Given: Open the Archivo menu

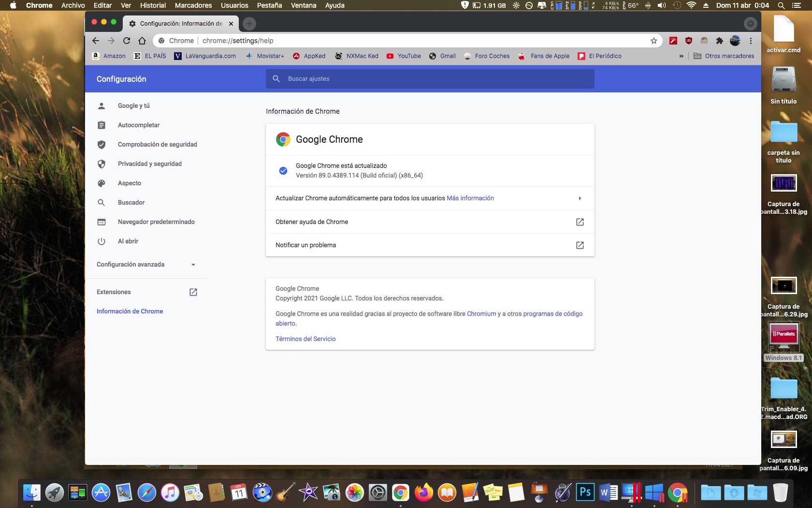Looking at the screenshot, I should 73,5.
